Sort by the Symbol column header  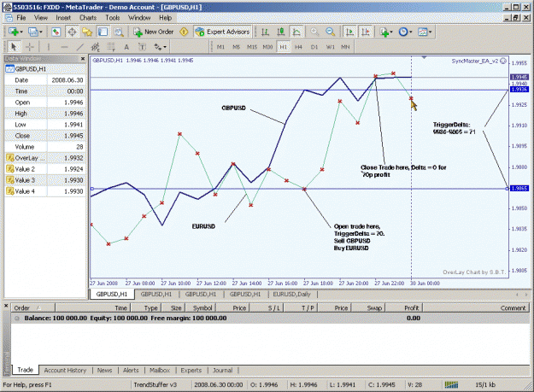tap(202, 308)
